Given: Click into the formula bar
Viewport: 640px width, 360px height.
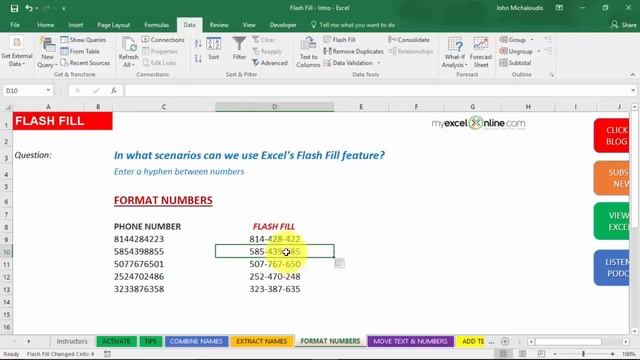Looking at the screenshot, I should click(x=376, y=90).
